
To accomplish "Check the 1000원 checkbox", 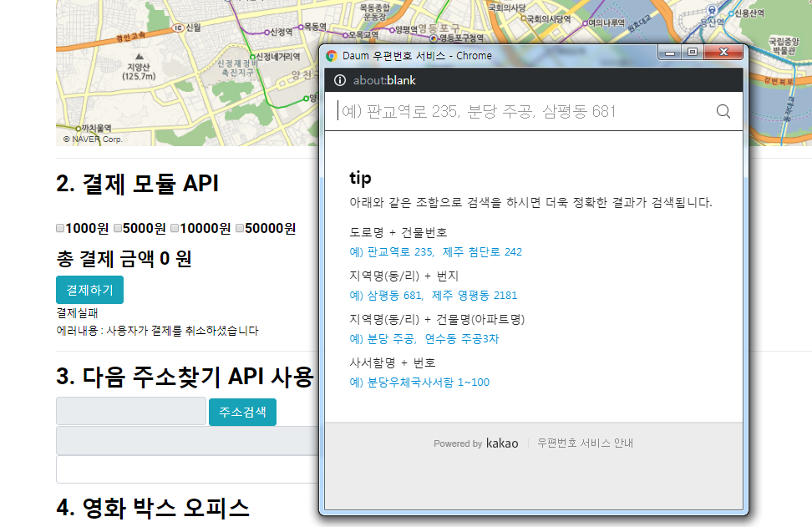I will (x=60, y=228).
